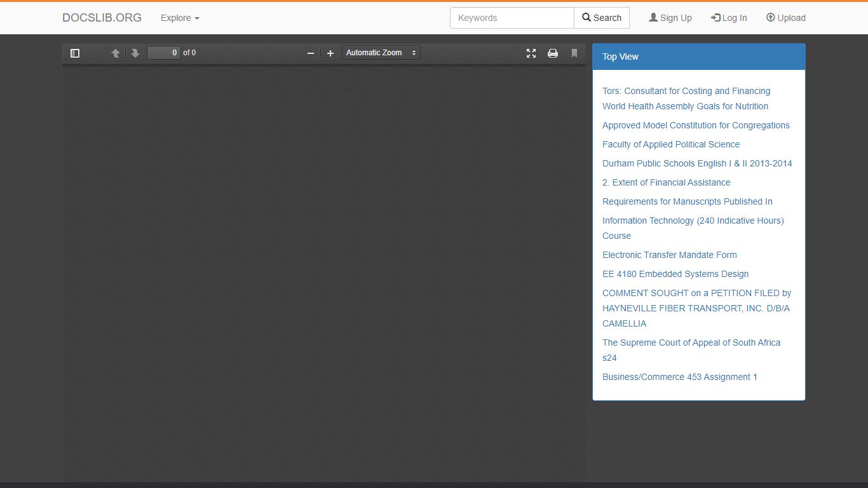Screen dimensions: 868x488
Task: Expand the Explore menu
Action: click(180, 18)
